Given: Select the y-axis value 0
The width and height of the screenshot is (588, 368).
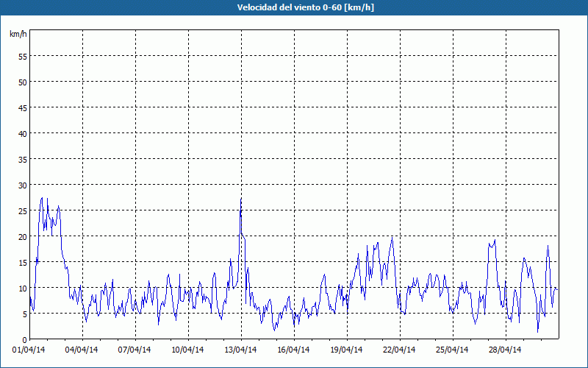Looking at the screenshot, I should 25,340.
